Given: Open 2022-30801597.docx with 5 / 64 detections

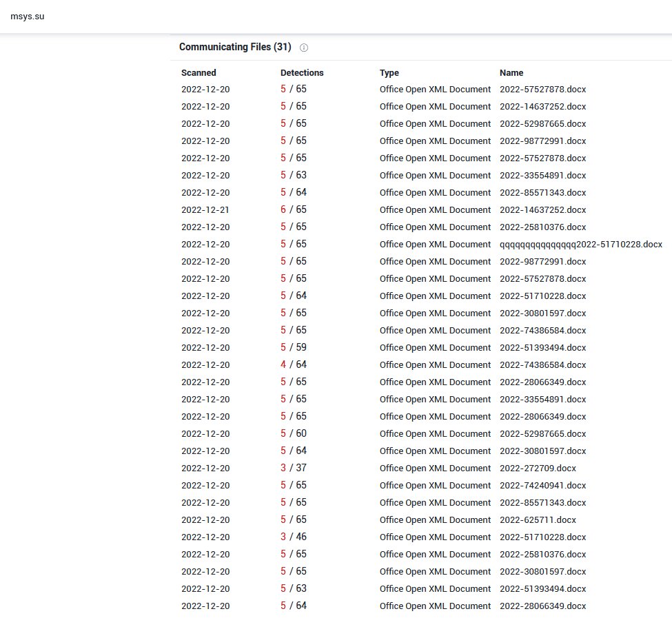Looking at the screenshot, I should (542, 451).
